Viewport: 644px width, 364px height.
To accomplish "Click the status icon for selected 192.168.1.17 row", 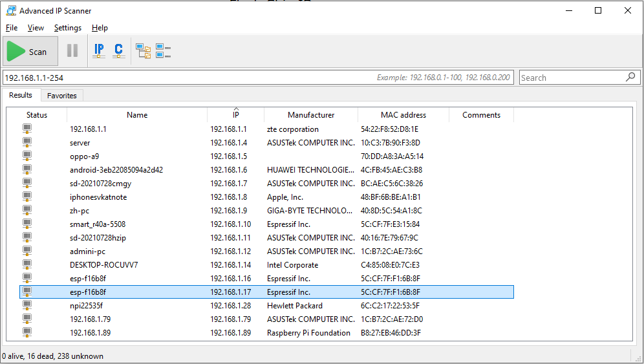I will click(27, 292).
